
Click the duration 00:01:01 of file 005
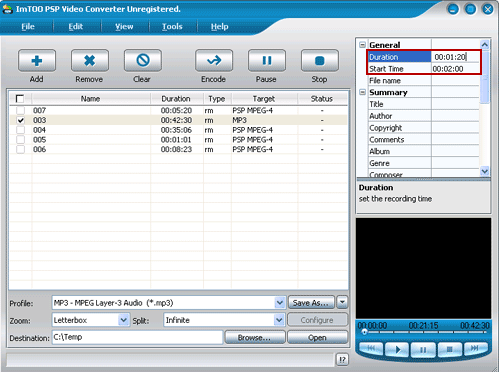176,140
